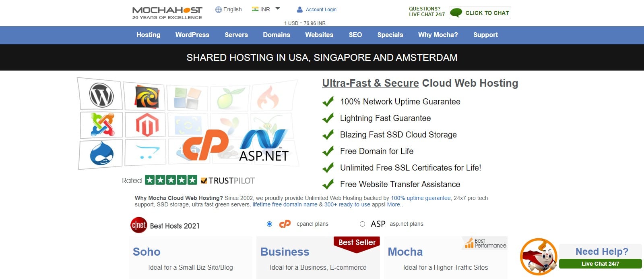
Task: Click the Soho plan title
Action: (x=147, y=252)
